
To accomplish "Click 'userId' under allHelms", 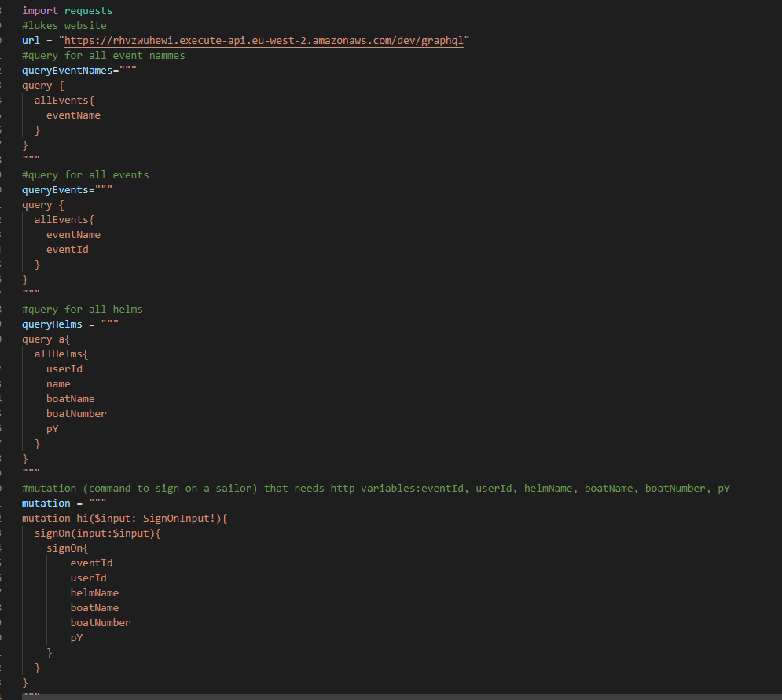I will 64,369.
